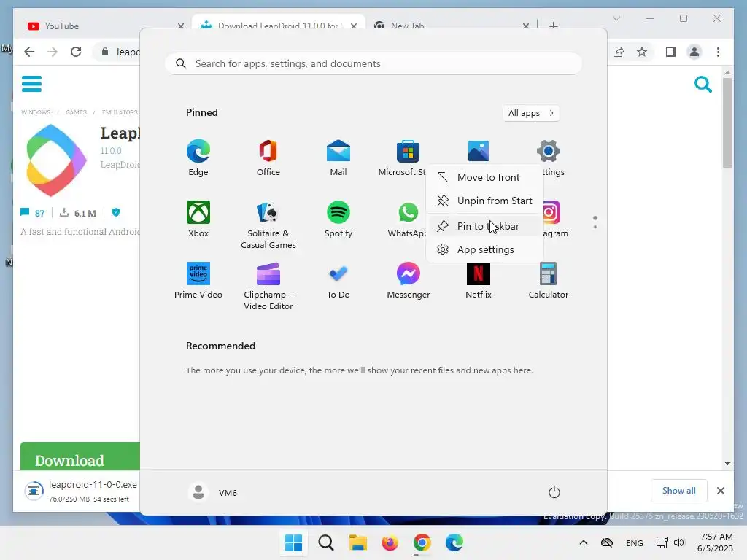Viewport: 747px width, 560px height.
Task: Click leapdroid-11-0-0.exe download item
Action: (x=81, y=491)
